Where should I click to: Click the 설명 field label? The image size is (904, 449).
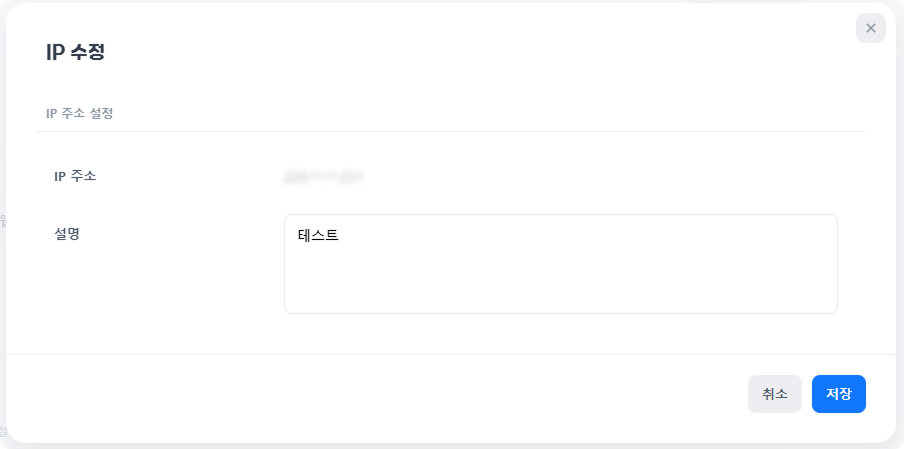click(67, 233)
